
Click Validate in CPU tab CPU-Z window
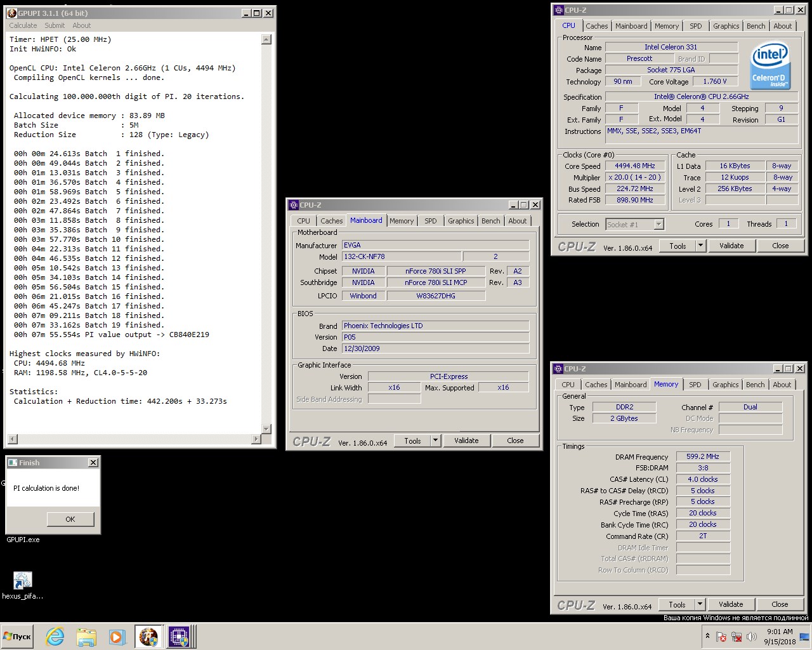(x=731, y=246)
